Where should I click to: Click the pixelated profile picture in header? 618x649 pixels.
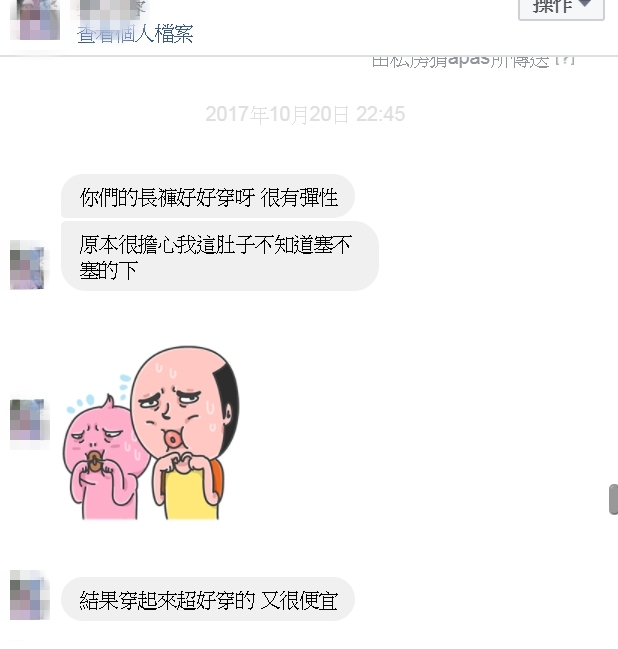tap(35, 19)
